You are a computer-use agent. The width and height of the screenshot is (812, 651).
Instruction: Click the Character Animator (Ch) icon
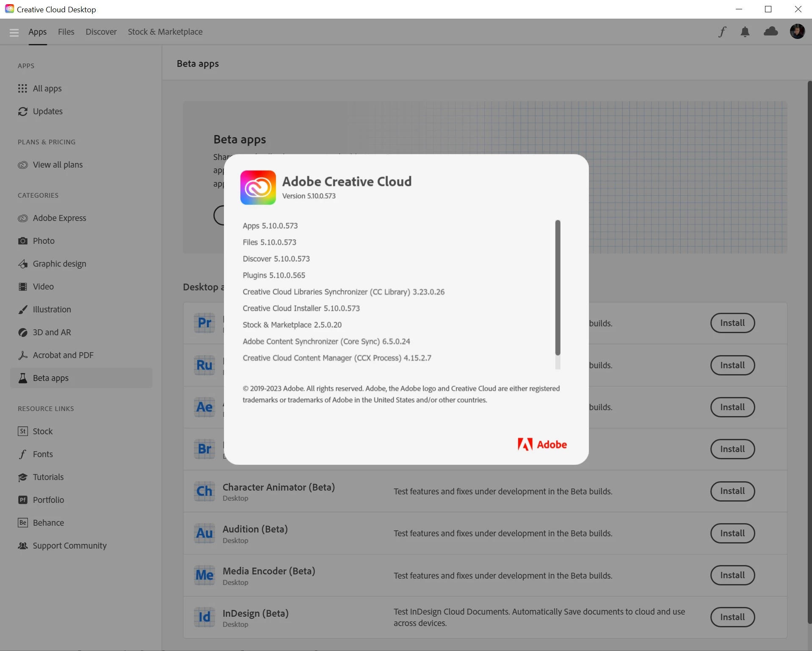click(204, 491)
